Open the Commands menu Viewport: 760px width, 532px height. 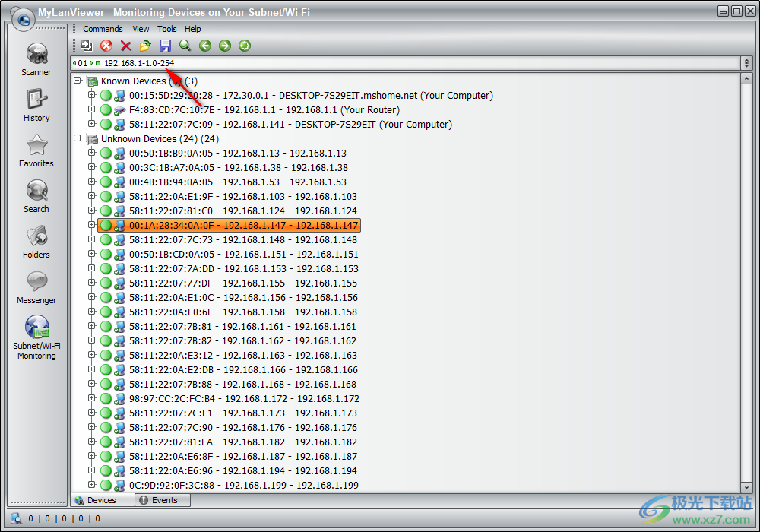click(103, 29)
